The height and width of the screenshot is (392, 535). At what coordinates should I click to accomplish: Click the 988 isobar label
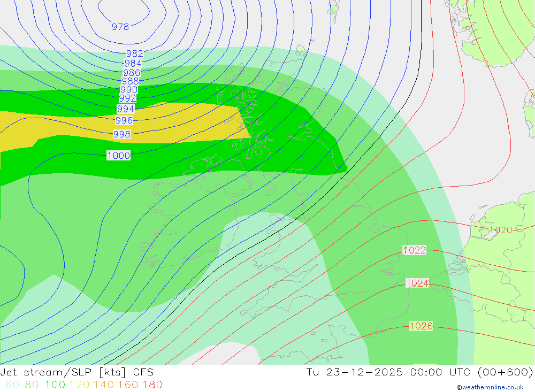[131, 81]
